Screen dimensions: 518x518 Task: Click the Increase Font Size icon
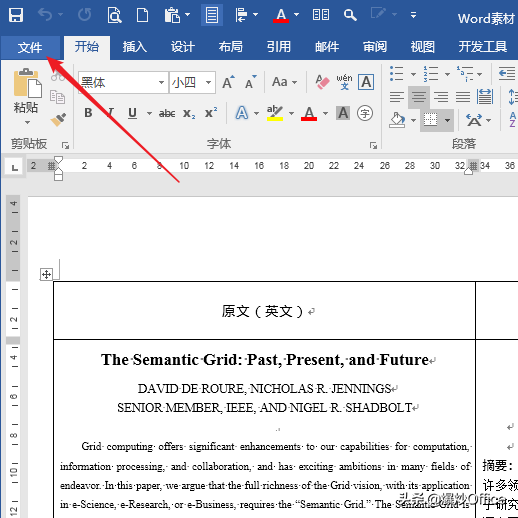click(x=228, y=82)
